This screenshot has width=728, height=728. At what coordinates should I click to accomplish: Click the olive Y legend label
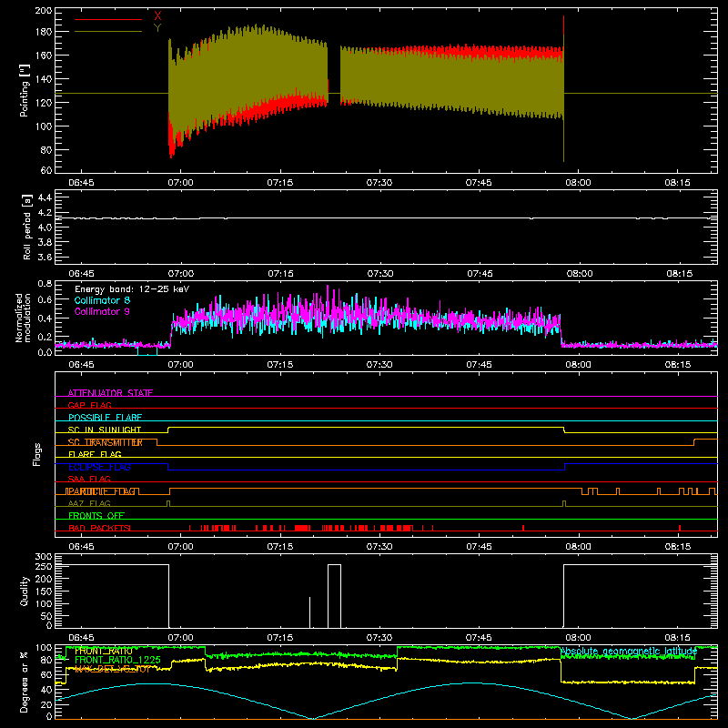pos(157,28)
